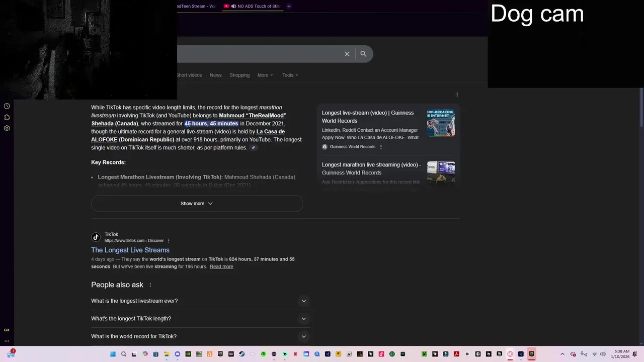The width and height of the screenshot is (644, 362).
Task: Open 'Longest marathon live streaming (video)' source
Action: [x=371, y=168]
